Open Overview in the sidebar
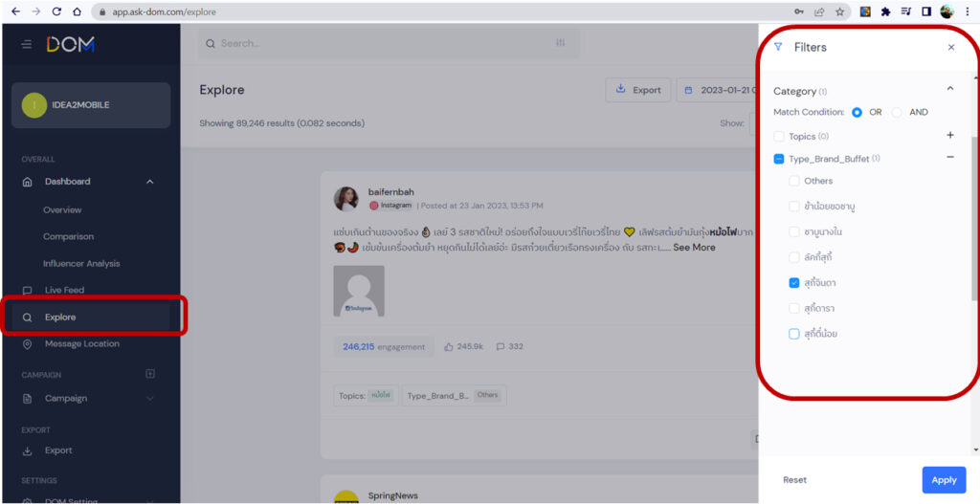Screen dimensions: 980x504 tap(62, 209)
